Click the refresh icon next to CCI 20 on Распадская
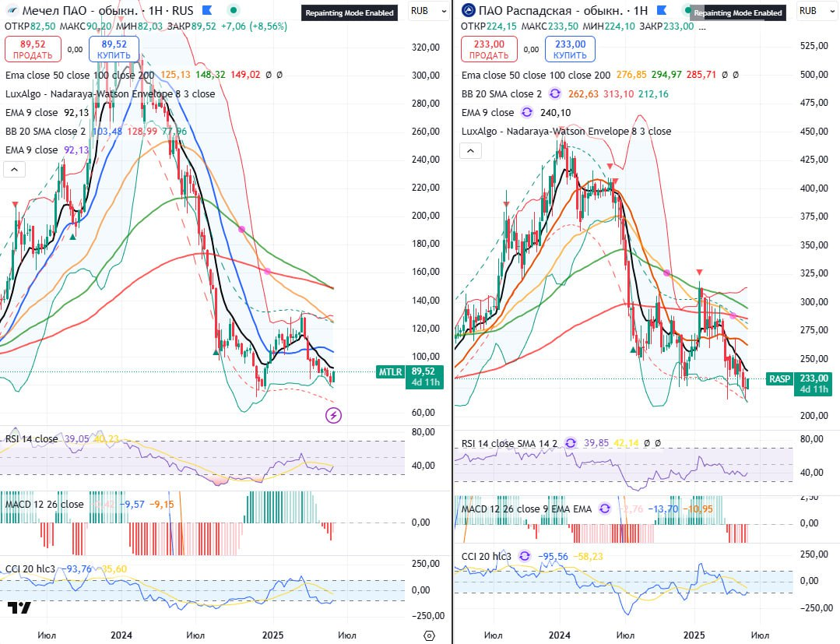Viewport: 840px width, 644px height. [x=525, y=556]
